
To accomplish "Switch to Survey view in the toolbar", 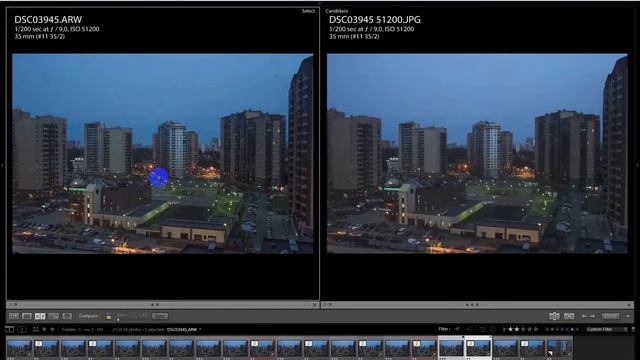I will [53, 316].
